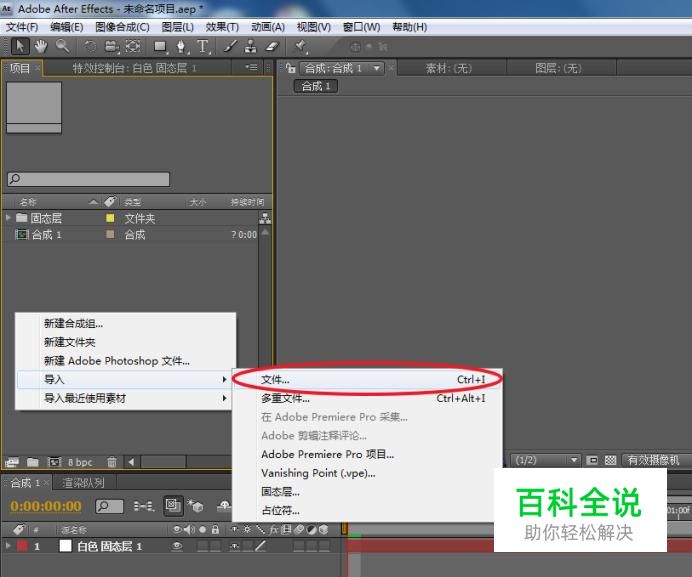The image size is (692, 577).
Task: Select the Clone Stamp tool
Action: pyautogui.click(x=251, y=46)
